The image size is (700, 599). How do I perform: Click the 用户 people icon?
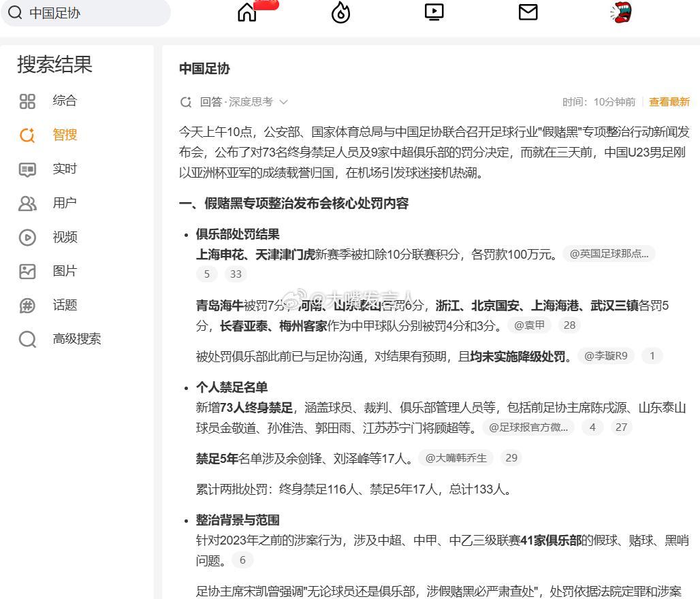point(27,204)
